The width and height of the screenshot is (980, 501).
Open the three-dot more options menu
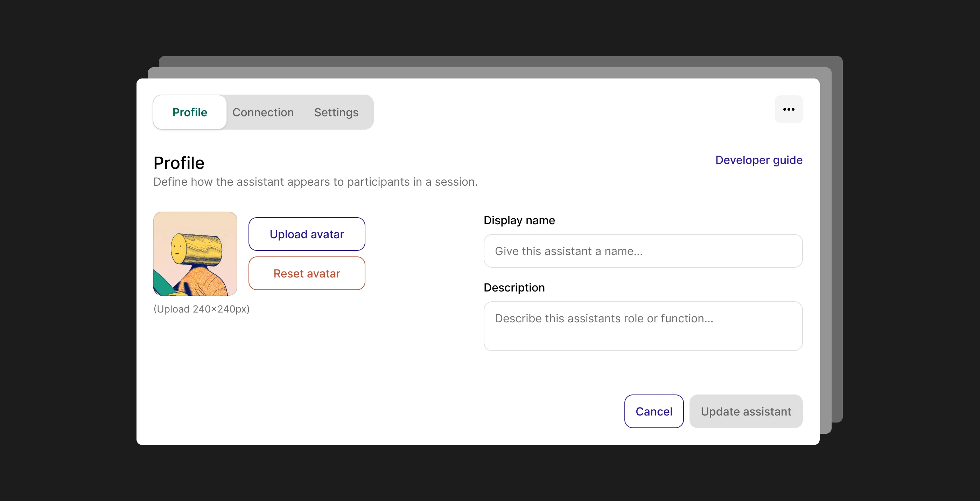[x=788, y=109]
